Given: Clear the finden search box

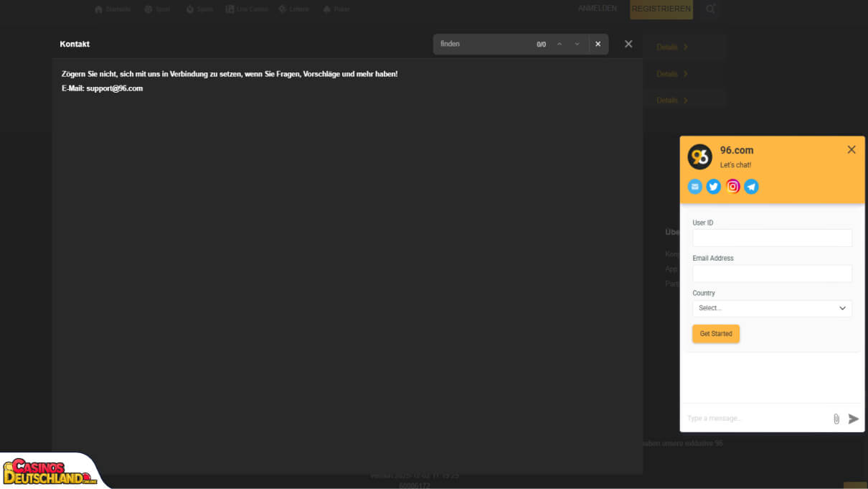Looking at the screenshot, I should point(598,44).
